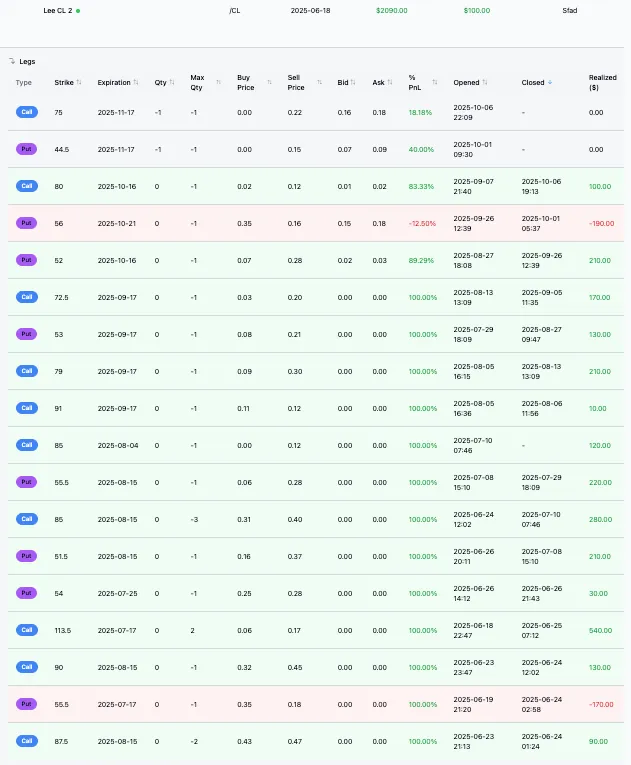Click the Expiration column sort icon

click(136, 82)
